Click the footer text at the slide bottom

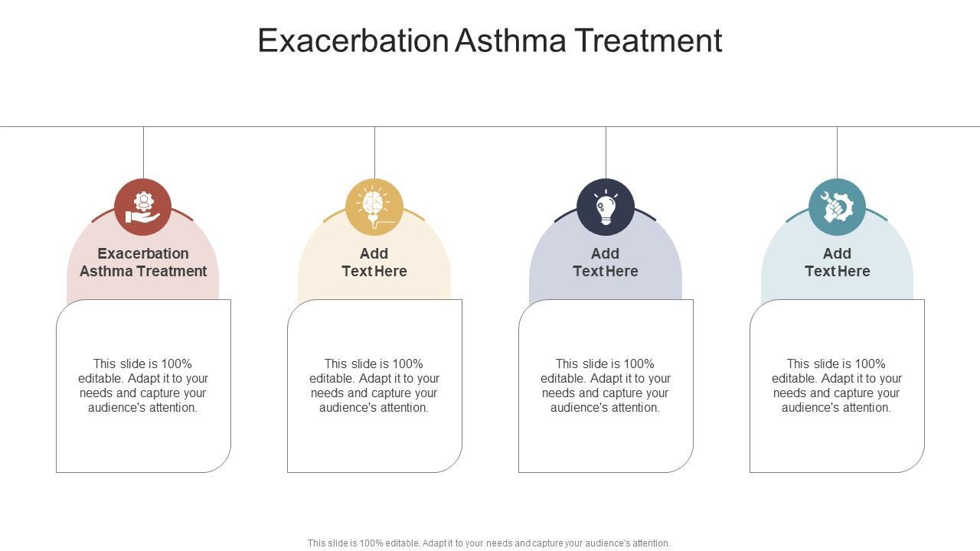tap(489, 543)
